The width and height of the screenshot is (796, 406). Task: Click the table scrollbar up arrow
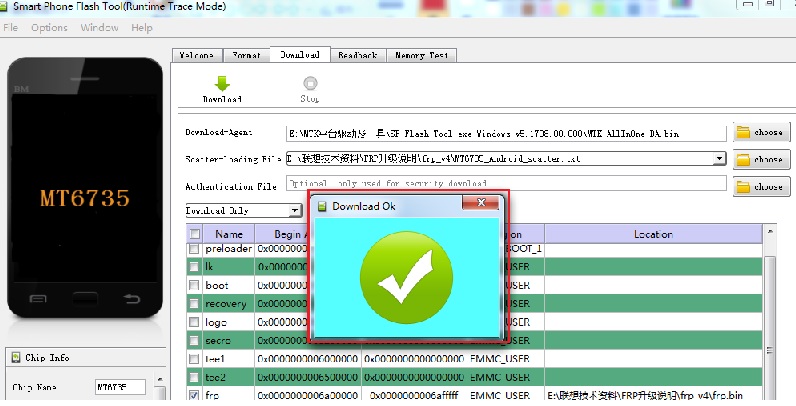click(x=770, y=231)
